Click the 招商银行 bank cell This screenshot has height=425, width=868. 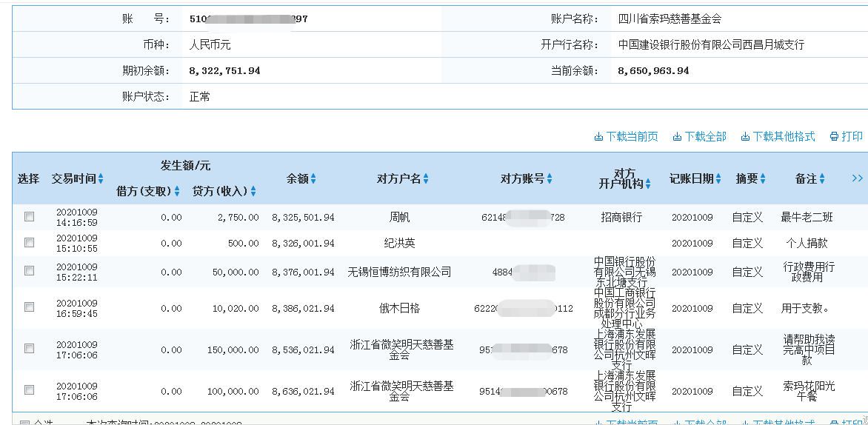(621, 218)
